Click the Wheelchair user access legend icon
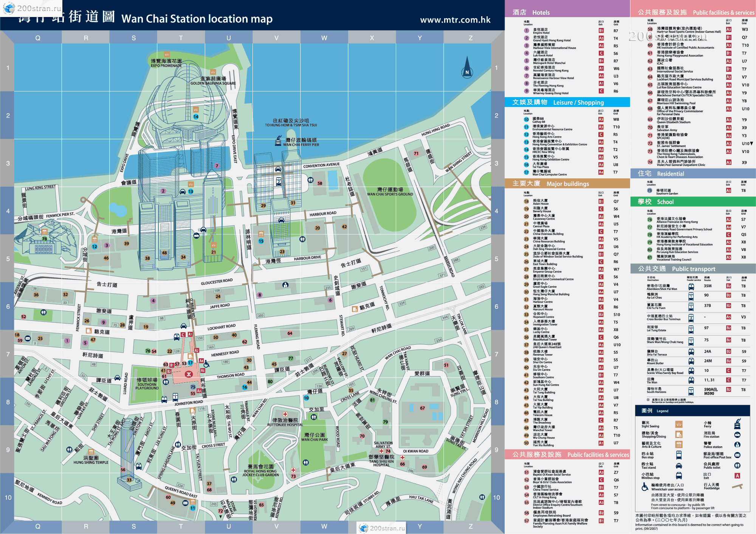Screen dimensions: 756x534 pyautogui.click(x=645, y=487)
